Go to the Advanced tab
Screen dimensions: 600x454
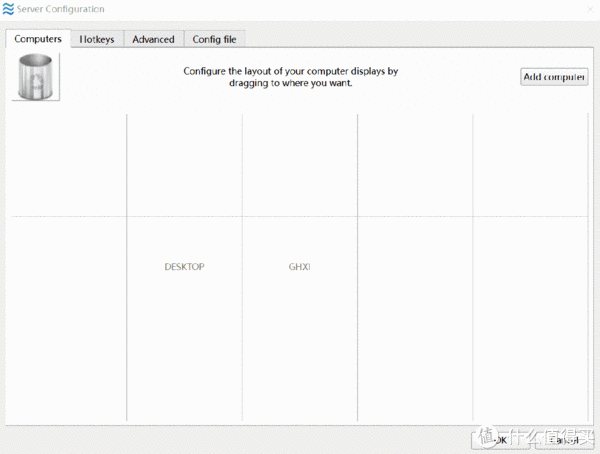click(x=153, y=39)
